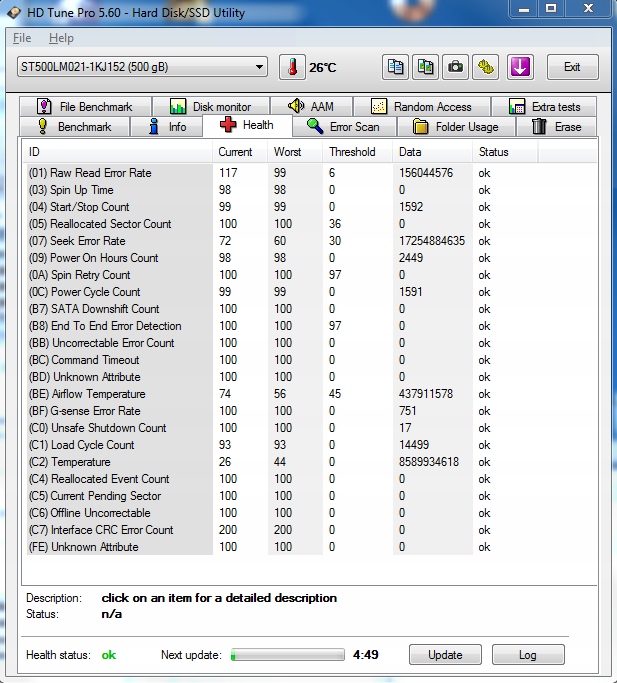This screenshot has height=683, width=617.
Task: Click the Exit button
Action: 573,67
